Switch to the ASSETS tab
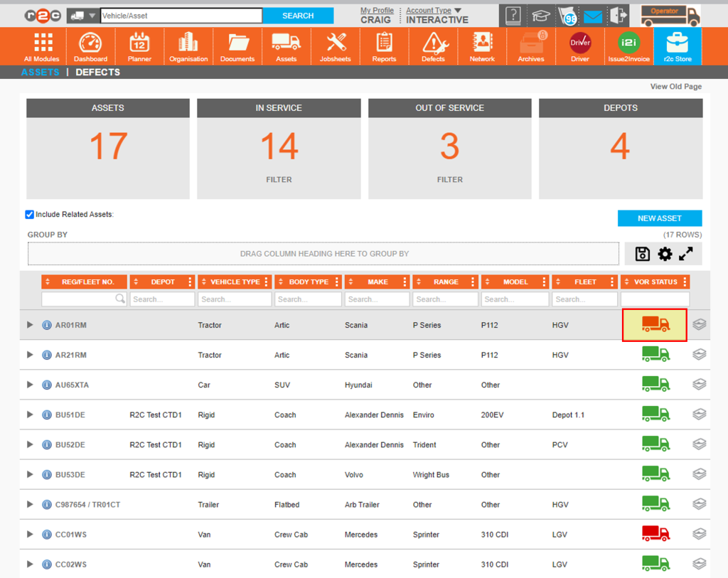The image size is (728, 578). point(41,72)
